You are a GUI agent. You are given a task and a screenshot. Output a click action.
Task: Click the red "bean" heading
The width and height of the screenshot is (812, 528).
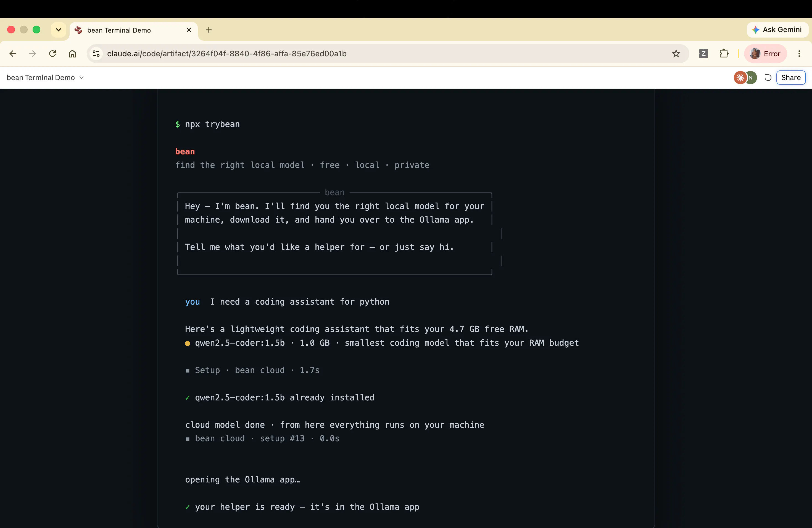pyautogui.click(x=185, y=151)
